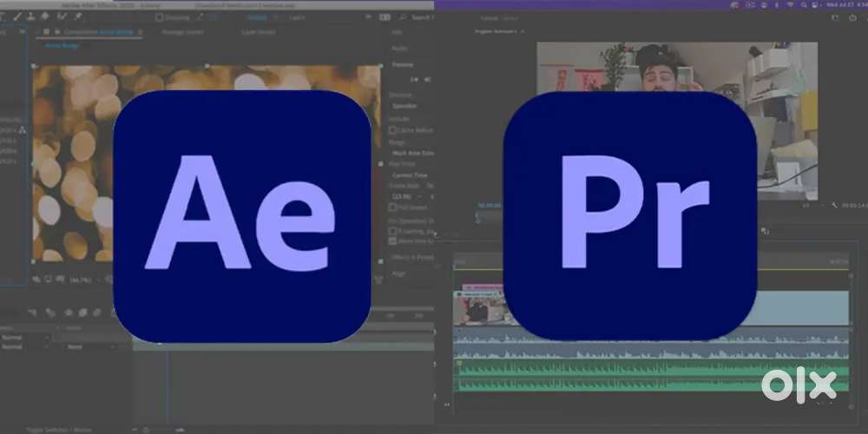Open macOS Spotlight search icon
Screen dimensions: 868x434
[x=803, y=5]
